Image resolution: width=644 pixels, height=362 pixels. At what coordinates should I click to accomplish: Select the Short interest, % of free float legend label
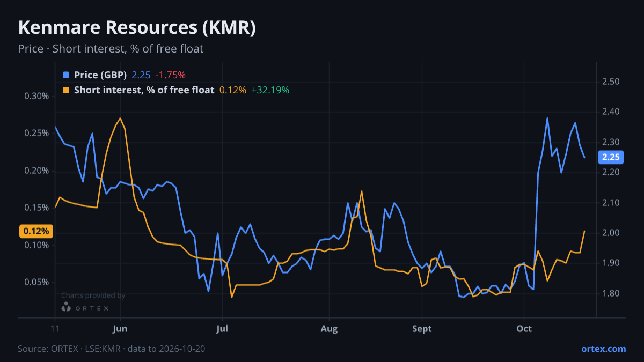(x=144, y=90)
